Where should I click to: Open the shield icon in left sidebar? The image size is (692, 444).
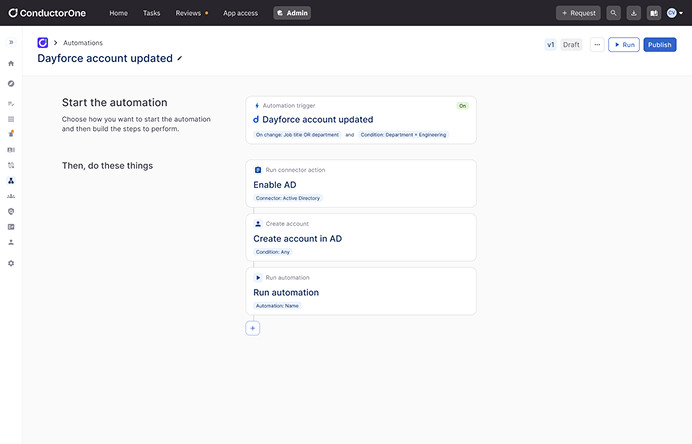(11, 211)
